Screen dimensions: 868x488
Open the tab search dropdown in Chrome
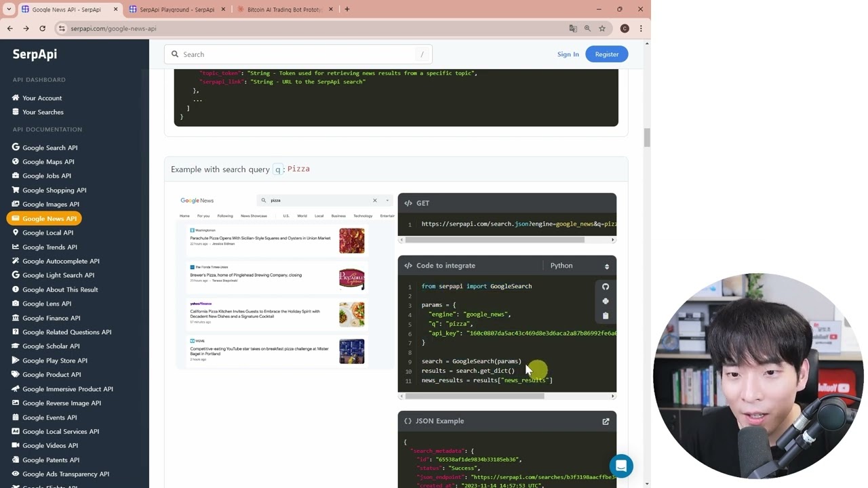point(9,9)
